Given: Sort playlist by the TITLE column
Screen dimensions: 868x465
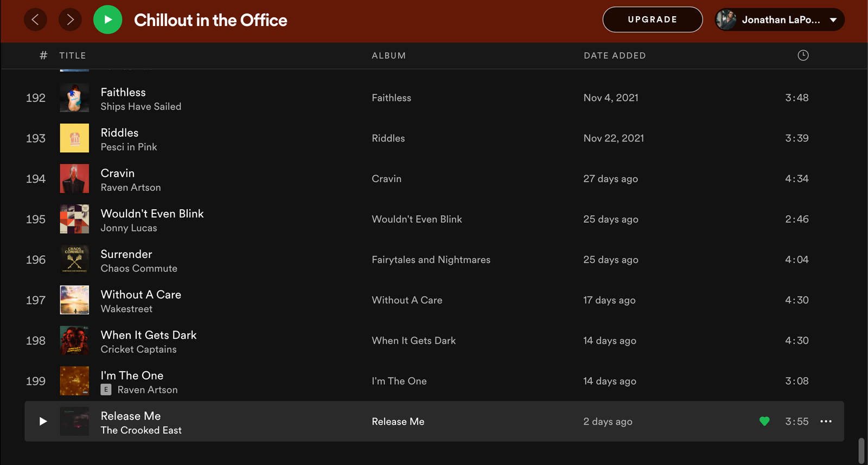Looking at the screenshot, I should tap(73, 56).
